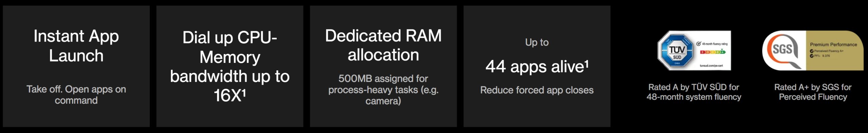Image resolution: width=868 pixels, height=133 pixels.
Task: Click the green A-rating marker arrow
Action: (x=722, y=49)
